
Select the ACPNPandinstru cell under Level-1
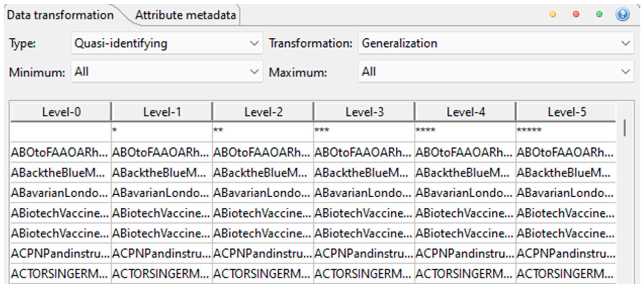pos(161,254)
